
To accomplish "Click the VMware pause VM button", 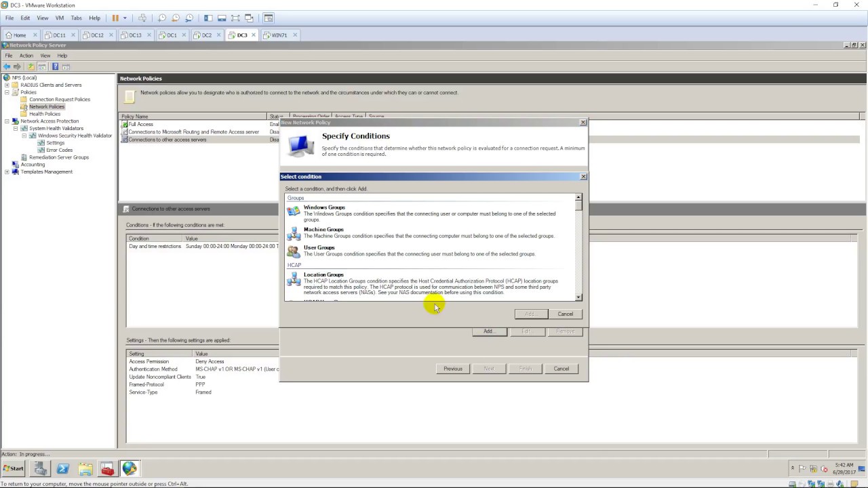I will click(x=115, y=18).
